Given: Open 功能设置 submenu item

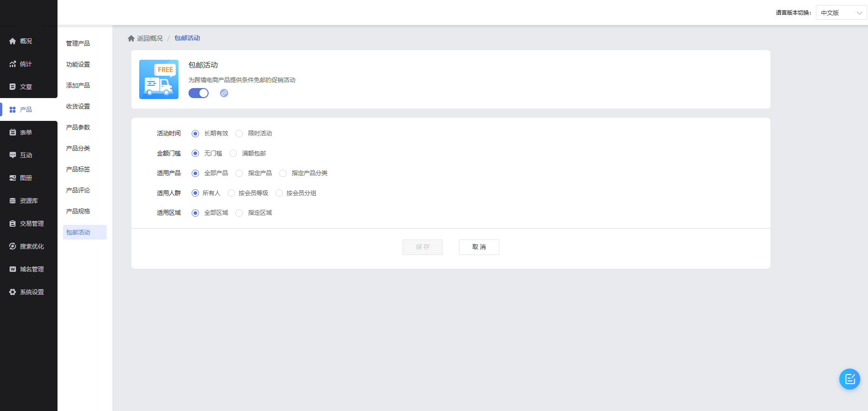Looking at the screenshot, I should 78,64.
